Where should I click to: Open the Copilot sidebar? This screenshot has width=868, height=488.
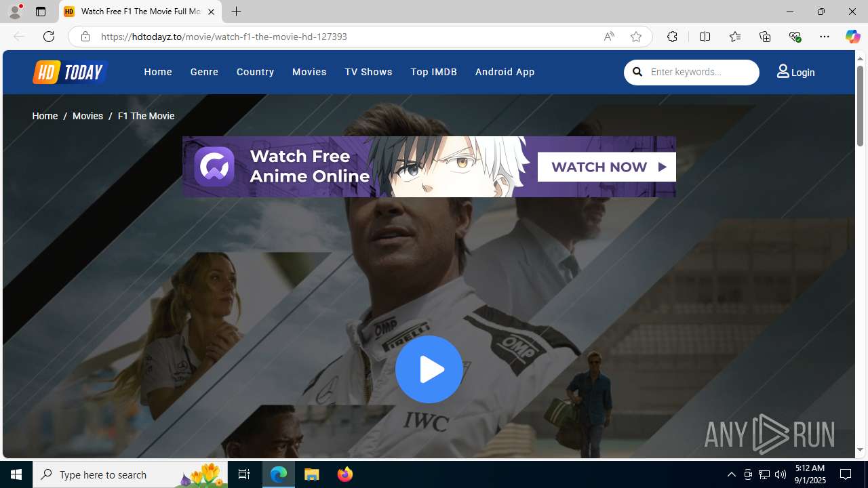pos(852,37)
